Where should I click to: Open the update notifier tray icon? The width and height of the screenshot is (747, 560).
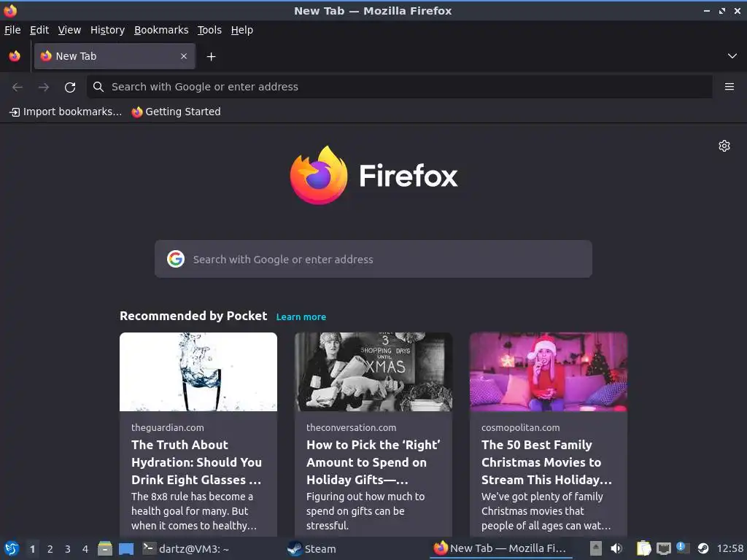pos(683,548)
